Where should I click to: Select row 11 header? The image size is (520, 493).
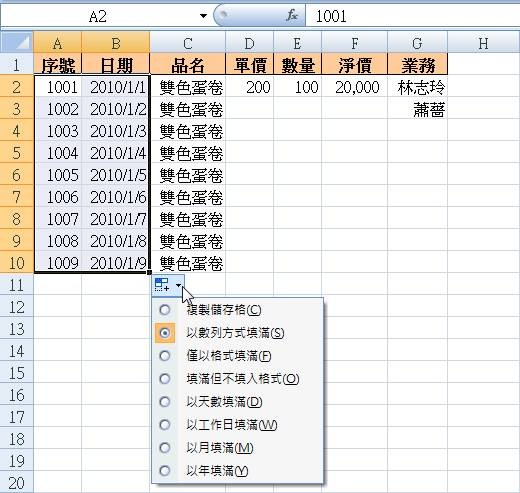pyautogui.click(x=17, y=284)
